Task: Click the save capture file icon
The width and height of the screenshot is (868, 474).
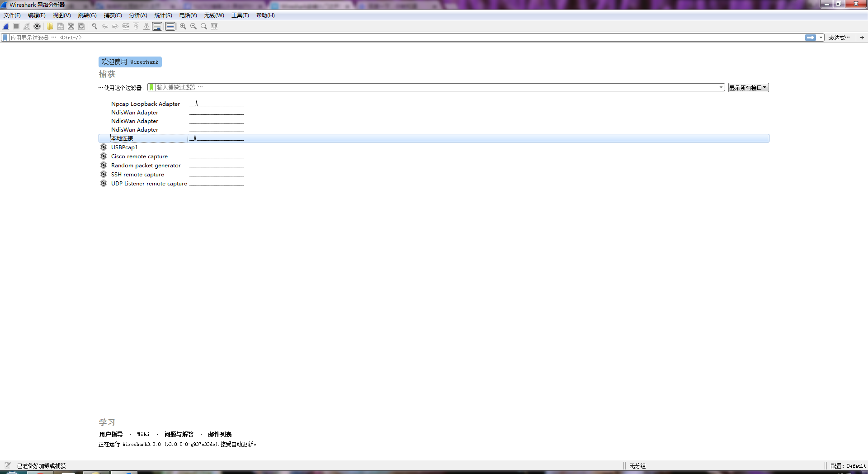Action: (60, 26)
